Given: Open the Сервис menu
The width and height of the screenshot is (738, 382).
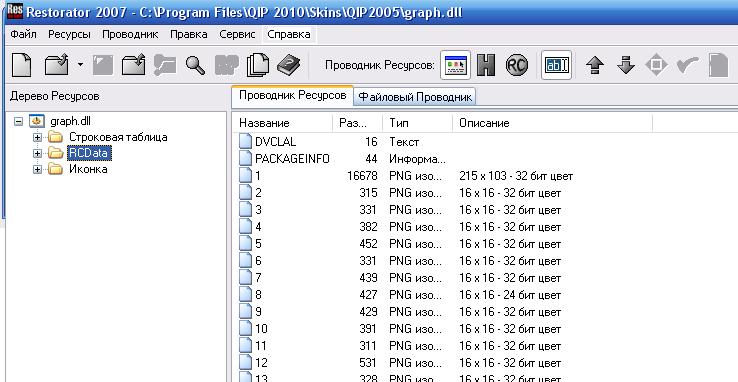Looking at the screenshot, I should pos(238,34).
